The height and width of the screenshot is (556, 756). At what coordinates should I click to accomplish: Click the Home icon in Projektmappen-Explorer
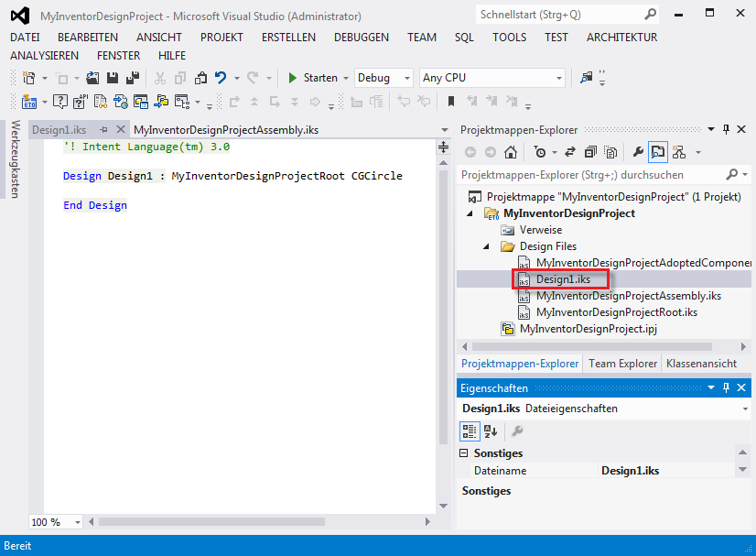[511, 153]
